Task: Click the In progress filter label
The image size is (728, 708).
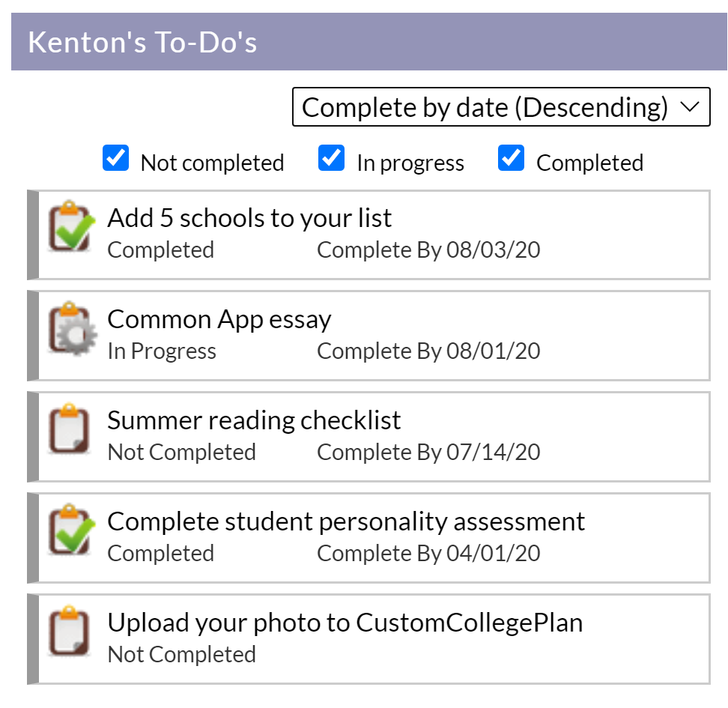Action: (410, 163)
